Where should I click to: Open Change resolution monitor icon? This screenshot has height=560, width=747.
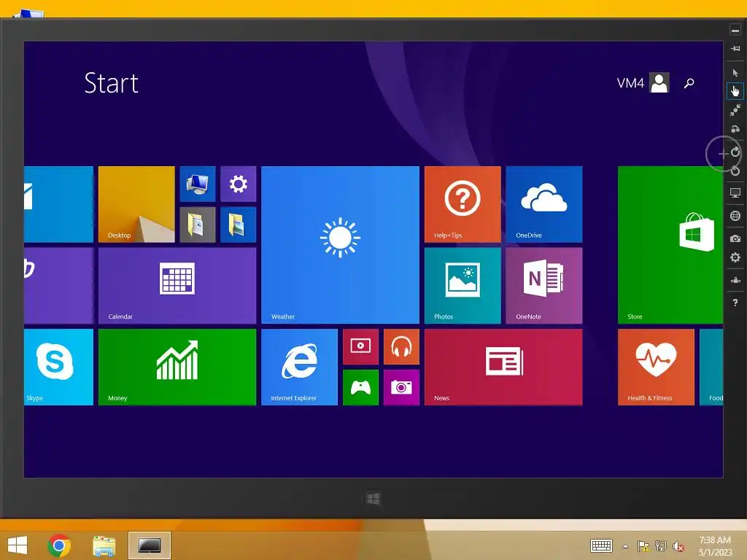[735, 192]
